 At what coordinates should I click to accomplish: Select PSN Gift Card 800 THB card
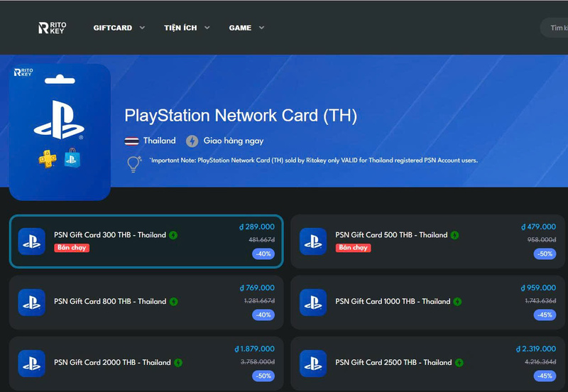click(x=146, y=302)
